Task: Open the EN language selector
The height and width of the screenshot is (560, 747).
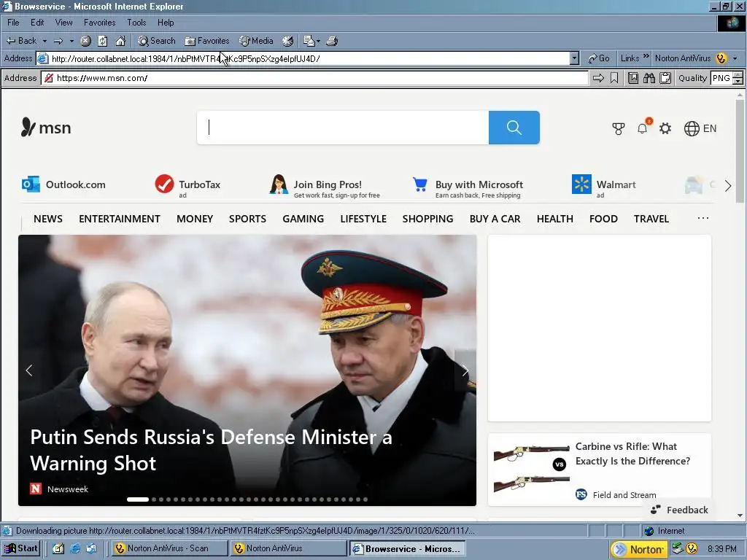Action: coord(700,128)
